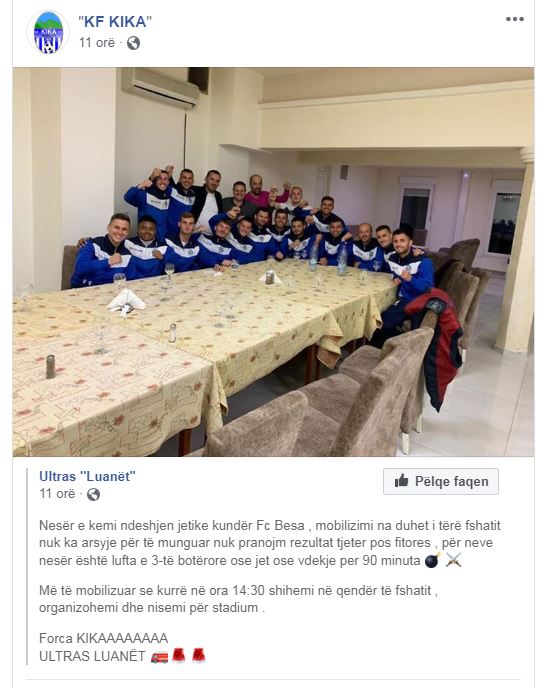Click the bomb emoji in the post text
Image resolution: width=540 pixels, height=688 pixels.
(x=432, y=560)
